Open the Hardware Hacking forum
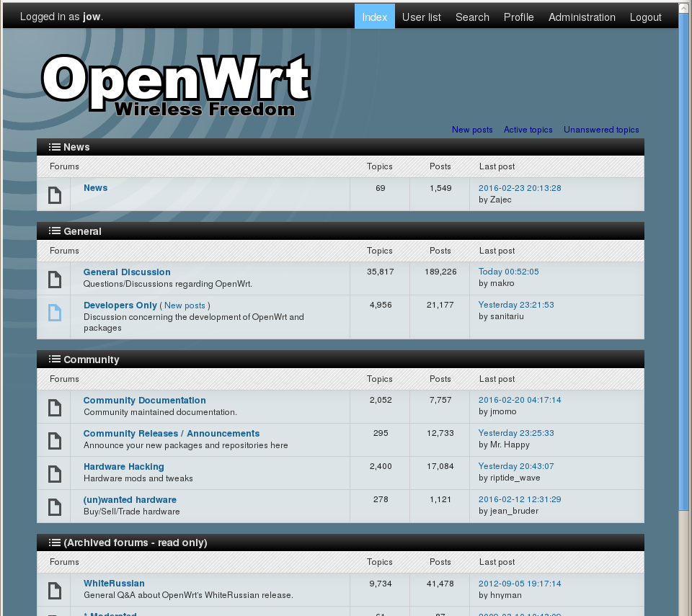 pos(124,467)
